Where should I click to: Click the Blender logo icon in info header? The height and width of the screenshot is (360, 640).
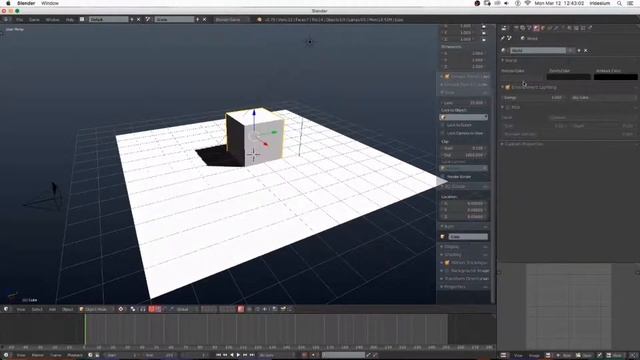[x=259, y=19]
